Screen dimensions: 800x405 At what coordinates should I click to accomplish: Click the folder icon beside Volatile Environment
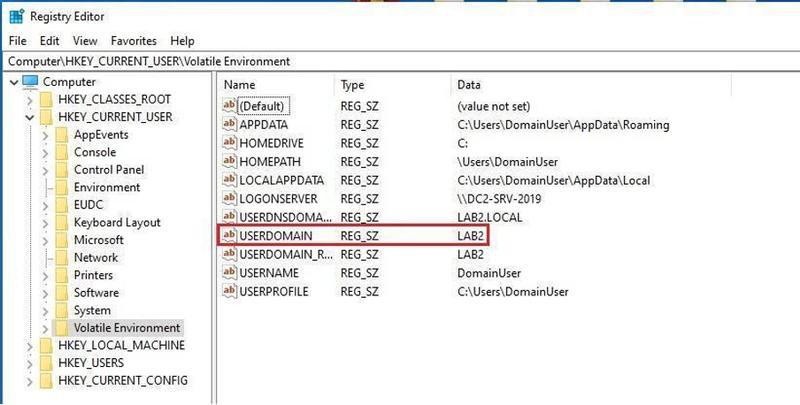pyautogui.click(x=62, y=327)
